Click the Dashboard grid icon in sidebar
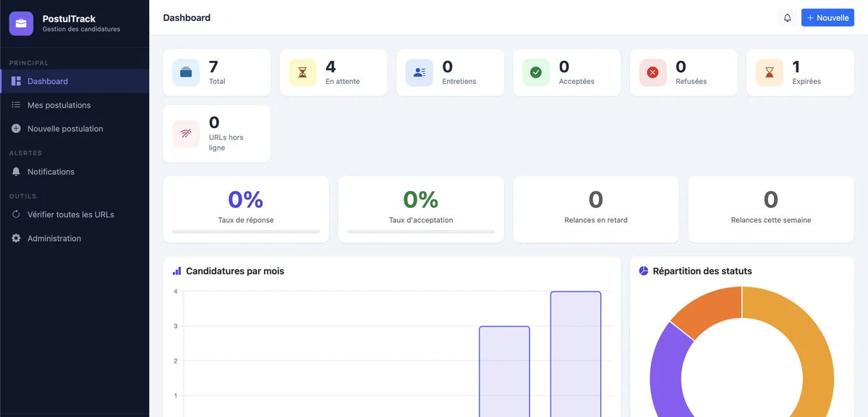Viewport: 868px width, 417px height. 16,81
